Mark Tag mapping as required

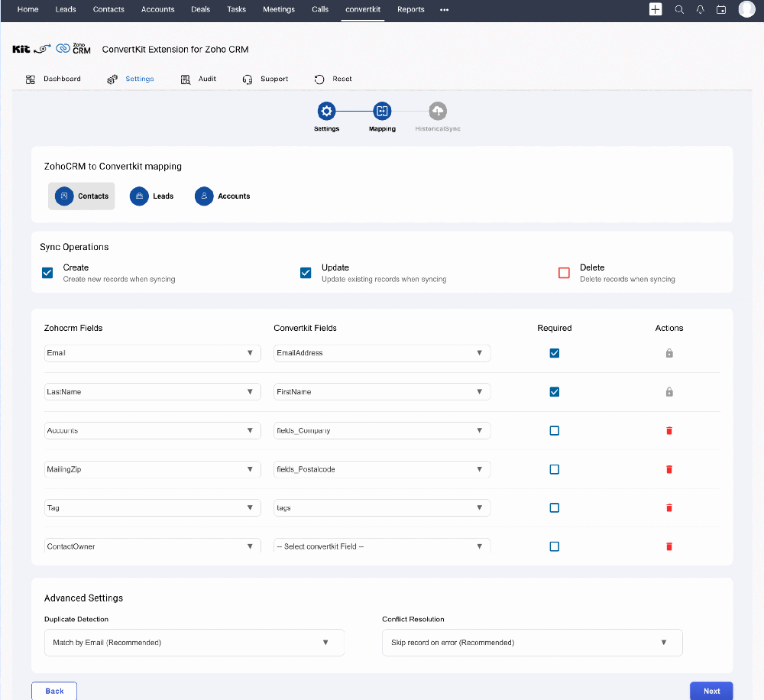554,507
